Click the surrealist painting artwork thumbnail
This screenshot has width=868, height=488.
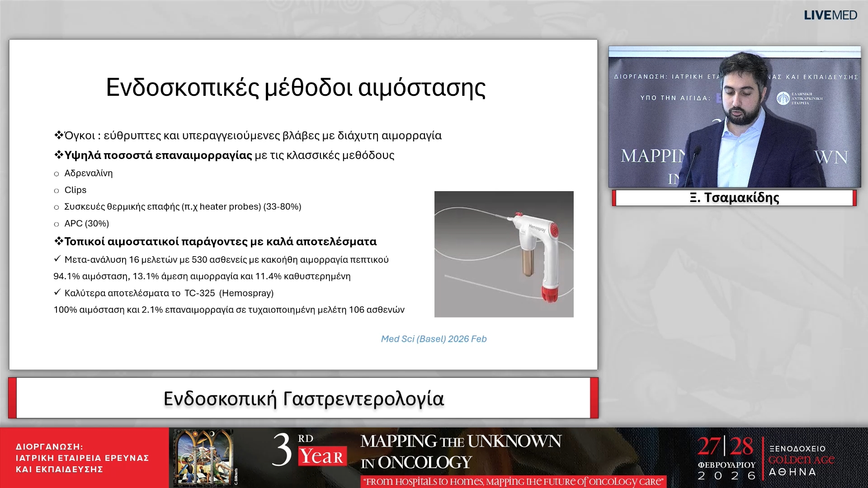coord(202,456)
